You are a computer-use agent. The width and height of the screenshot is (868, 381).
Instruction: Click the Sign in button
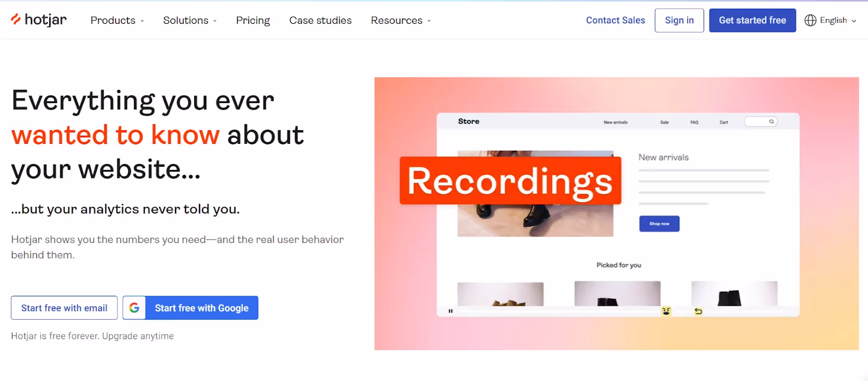[x=679, y=20]
